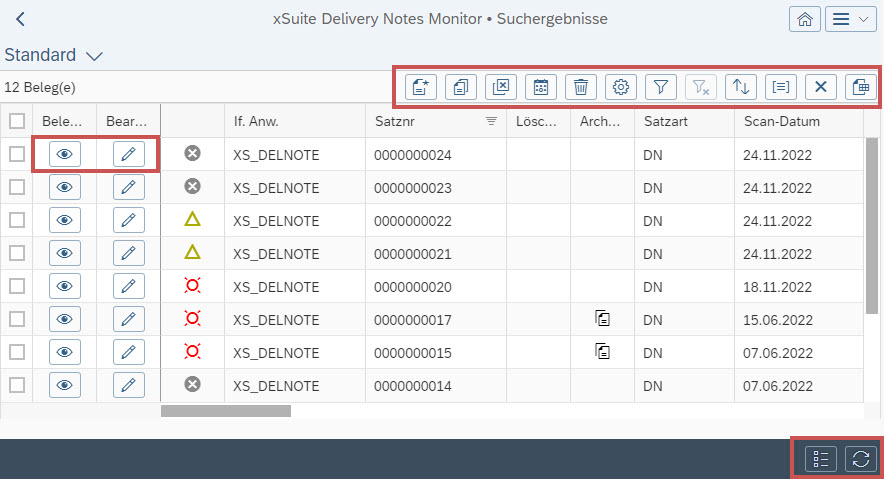The image size is (884, 479).
Task: Select checkbox for record 0000000015
Action: tap(17, 352)
